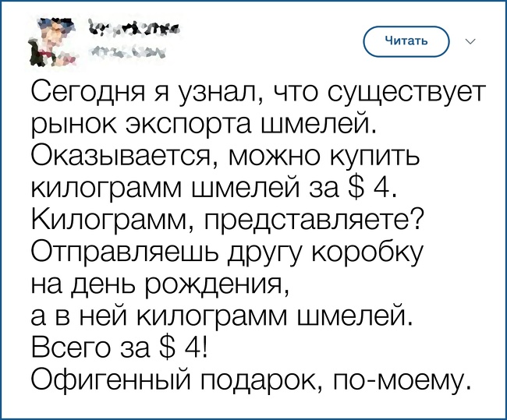The height and width of the screenshot is (420, 507).
Task: Click the word представляете in the tweet
Action: coord(314,221)
